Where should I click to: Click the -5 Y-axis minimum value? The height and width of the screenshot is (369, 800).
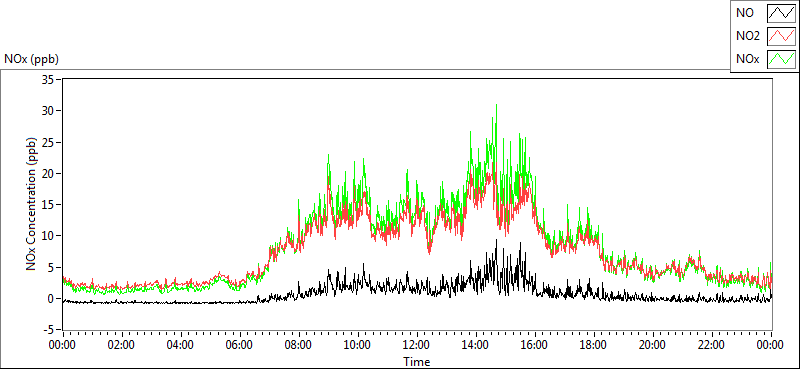pos(48,330)
